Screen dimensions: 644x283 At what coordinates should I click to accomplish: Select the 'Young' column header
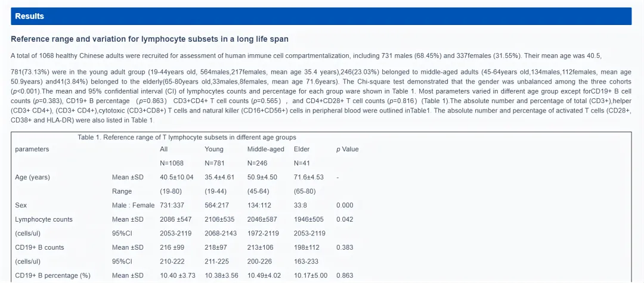(x=214, y=149)
